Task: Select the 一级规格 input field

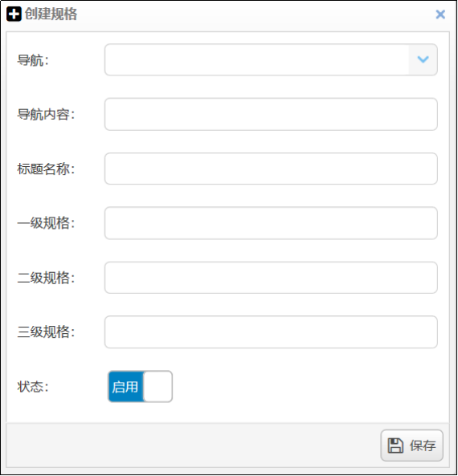Action: (x=271, y=223)
